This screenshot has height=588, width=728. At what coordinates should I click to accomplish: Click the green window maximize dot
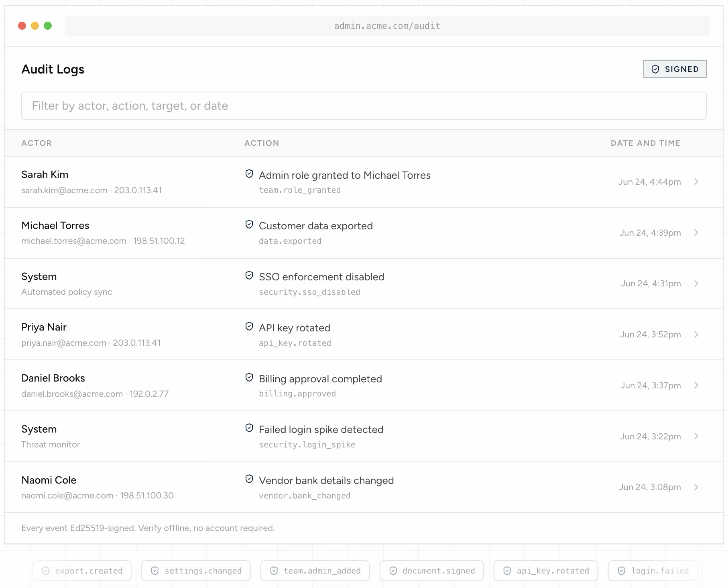pyautogui.click(x=48, y=26)
